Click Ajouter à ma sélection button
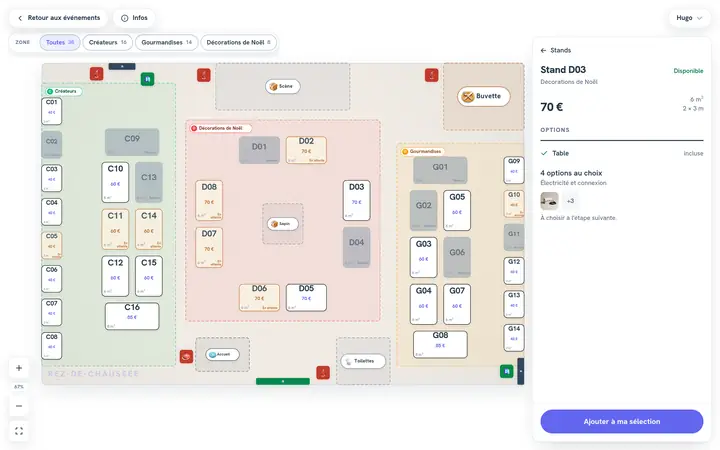Image resolution: width=720 pixels, height=450 pixels. [x=622, y=422]
